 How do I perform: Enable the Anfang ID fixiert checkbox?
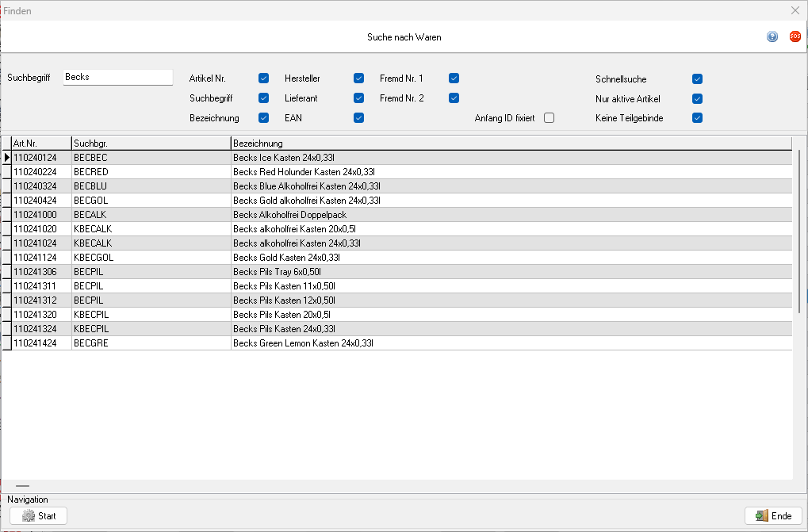click(x=549, y=118)
